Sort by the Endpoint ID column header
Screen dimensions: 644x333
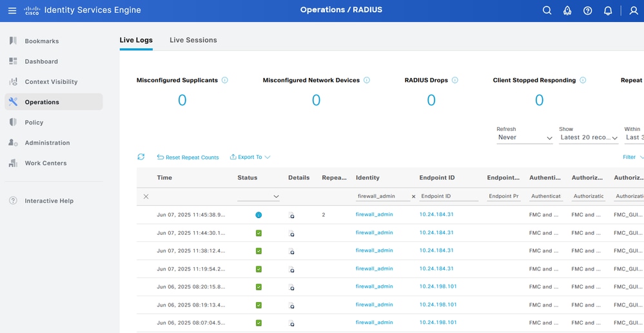click(436, 177)
